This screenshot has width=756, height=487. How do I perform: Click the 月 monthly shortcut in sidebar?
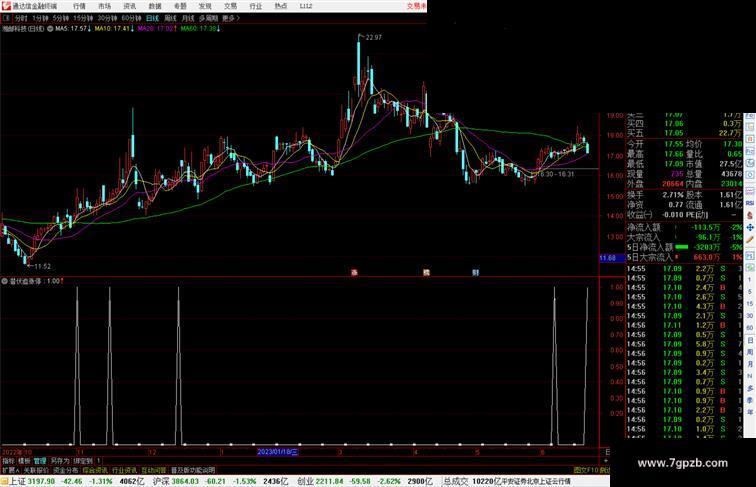tap(750, 364)
